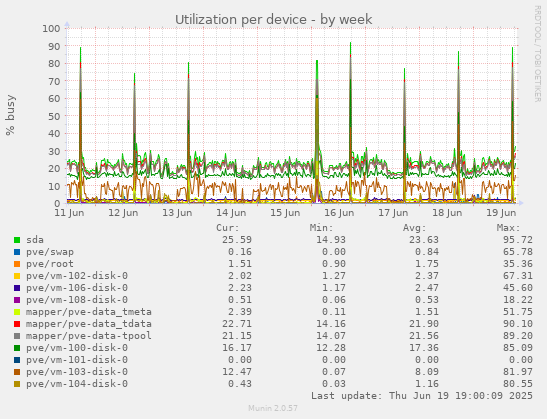Click the 'Cur:' column header
This screenshot has width=547, height=419.
[x=228, y=228]
